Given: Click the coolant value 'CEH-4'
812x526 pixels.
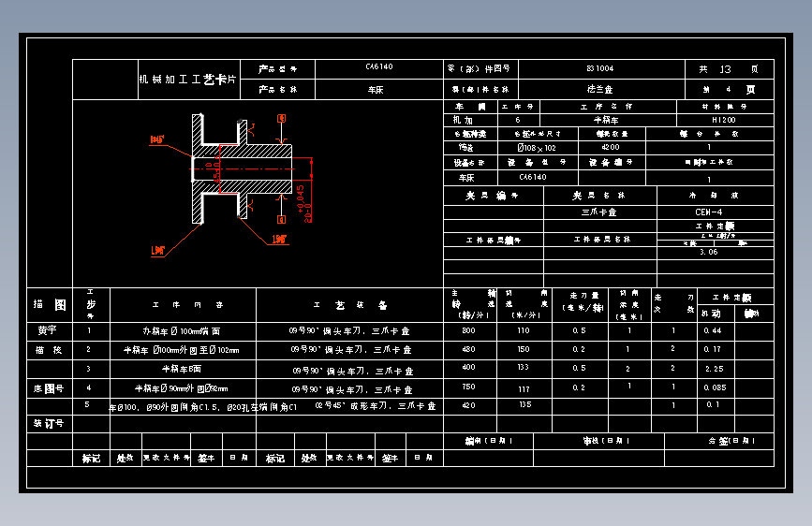Looking at the screenshot, I should click(x=708, y=212).
